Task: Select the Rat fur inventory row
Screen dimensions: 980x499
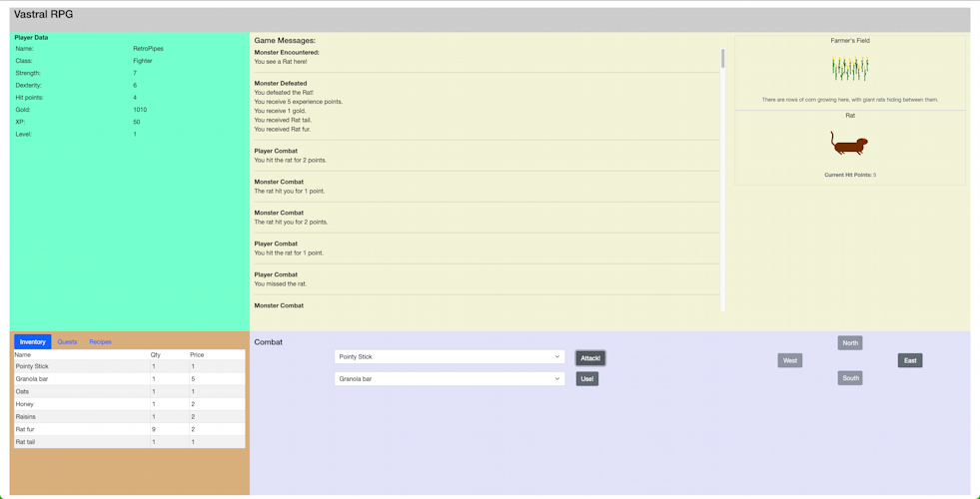Action: click(x=129, y=429)
